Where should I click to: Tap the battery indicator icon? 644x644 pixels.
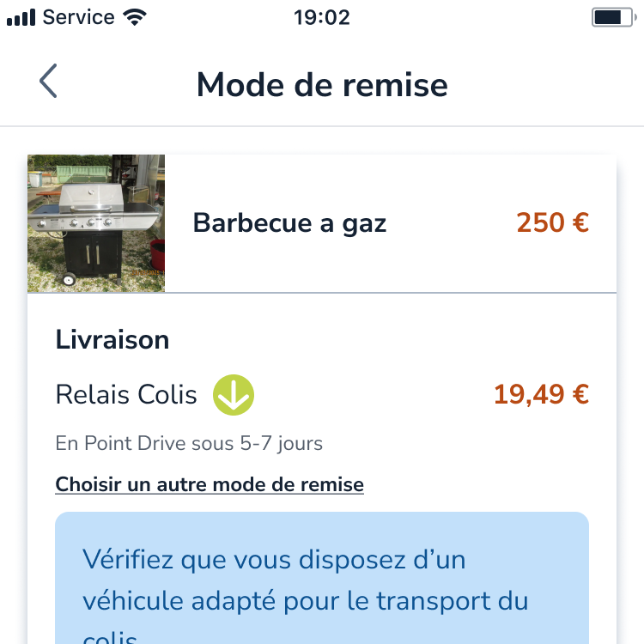click(614, 17)
